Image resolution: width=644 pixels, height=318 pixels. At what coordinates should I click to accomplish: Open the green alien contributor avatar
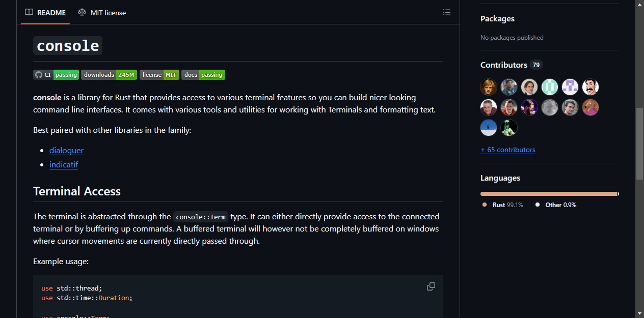509,128
